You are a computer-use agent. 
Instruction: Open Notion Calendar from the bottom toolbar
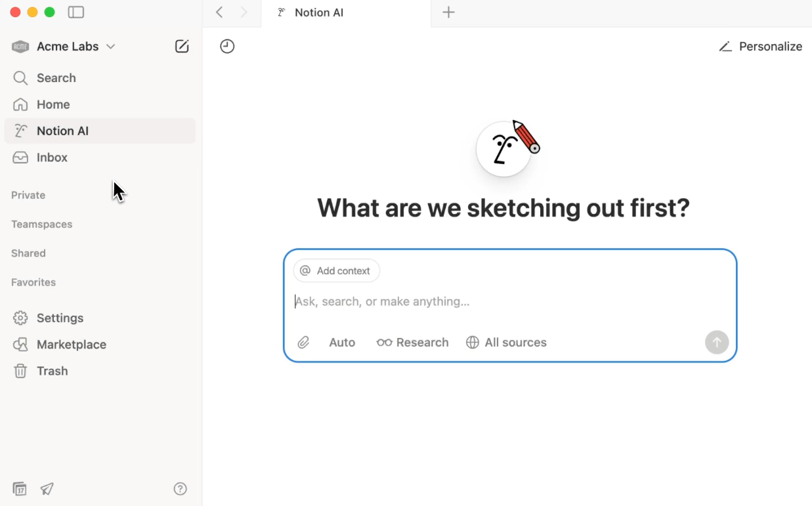pos(20,489)
